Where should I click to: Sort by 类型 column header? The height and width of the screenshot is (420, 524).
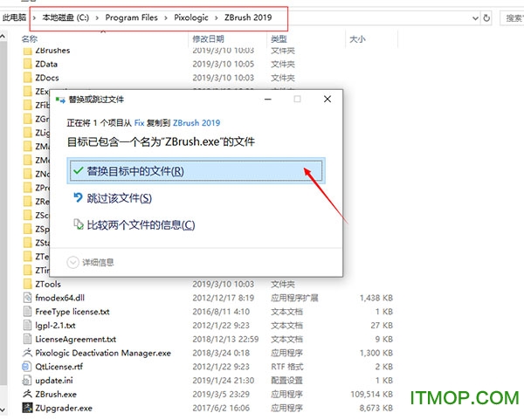[279, 39]
